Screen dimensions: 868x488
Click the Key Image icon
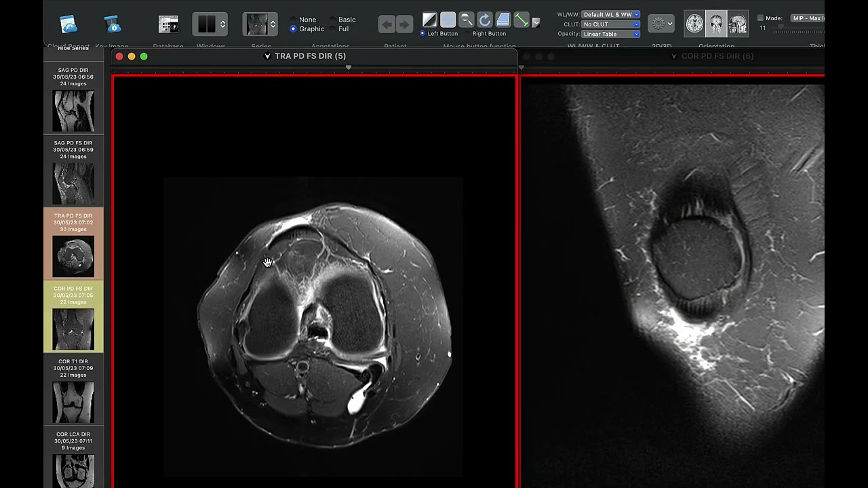(x=113, y=24)
